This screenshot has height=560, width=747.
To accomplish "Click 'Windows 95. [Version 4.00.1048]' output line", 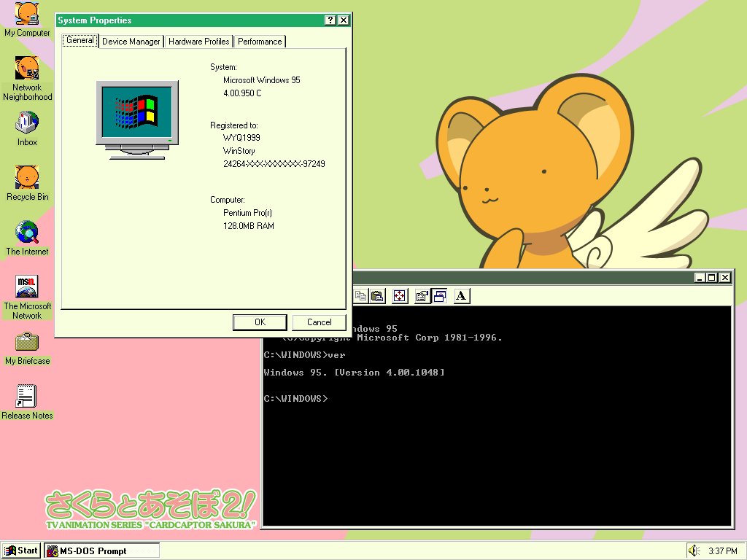I will tap(354, 373).
